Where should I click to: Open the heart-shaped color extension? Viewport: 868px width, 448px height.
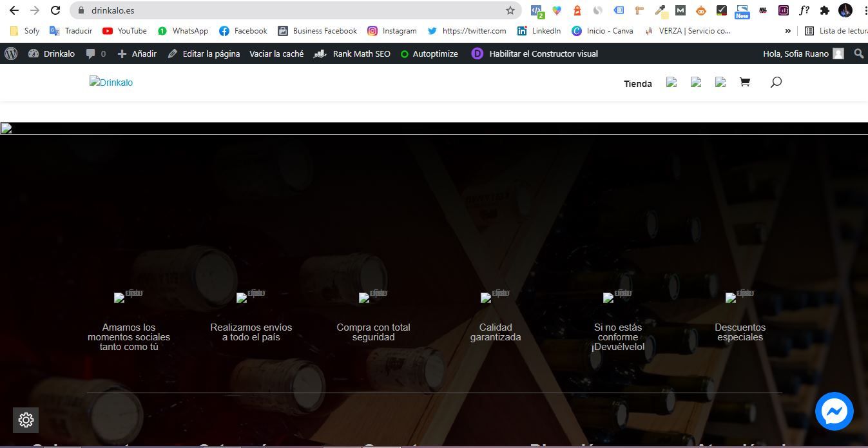tap(557, 10)
